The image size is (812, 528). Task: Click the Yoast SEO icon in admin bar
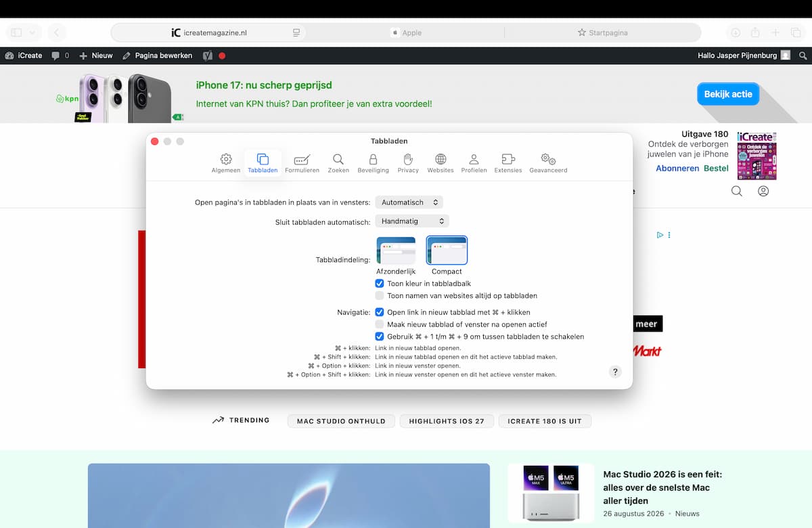click(208, 56)
